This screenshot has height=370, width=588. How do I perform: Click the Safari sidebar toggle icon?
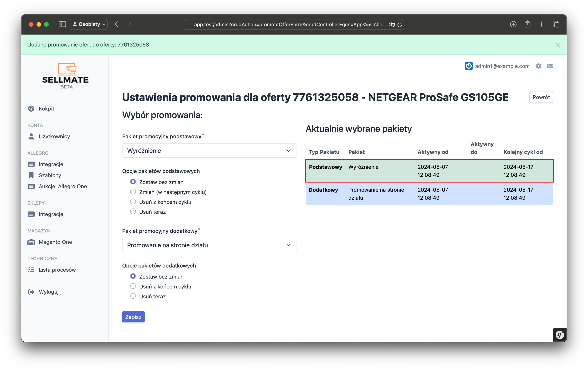click(x=62, y=24)
